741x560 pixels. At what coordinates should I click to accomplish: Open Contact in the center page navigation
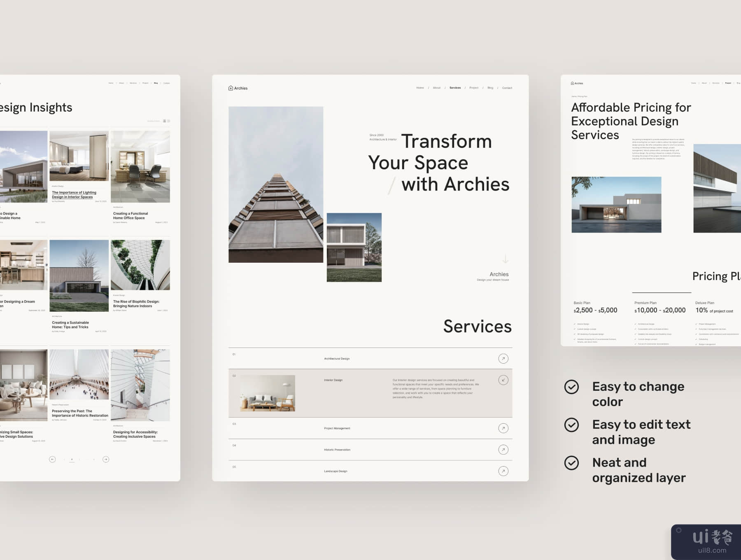tap(507, 88)
